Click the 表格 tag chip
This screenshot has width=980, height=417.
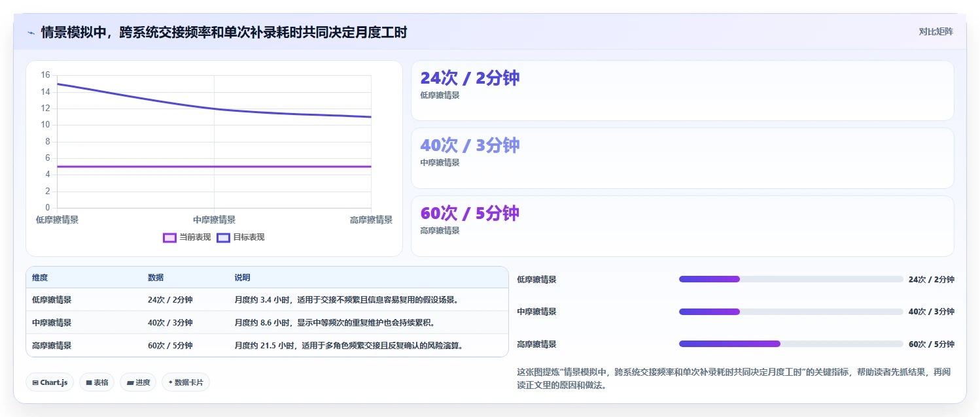97,382
